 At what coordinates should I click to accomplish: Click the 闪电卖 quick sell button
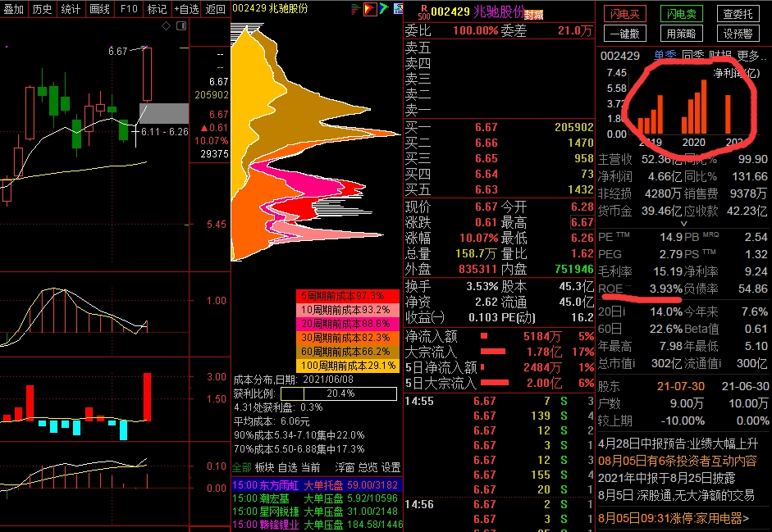(x=682, y=14)
